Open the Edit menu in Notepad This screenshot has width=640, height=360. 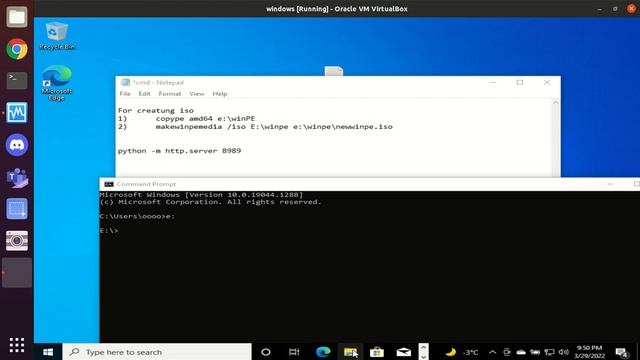point(144,93)
